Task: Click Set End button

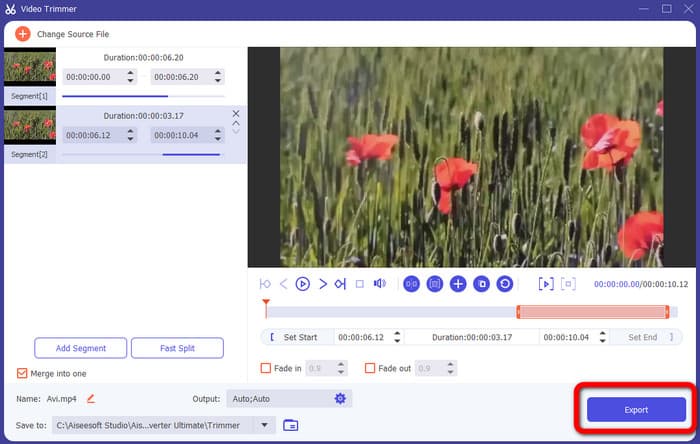Action: coord(647,337)
